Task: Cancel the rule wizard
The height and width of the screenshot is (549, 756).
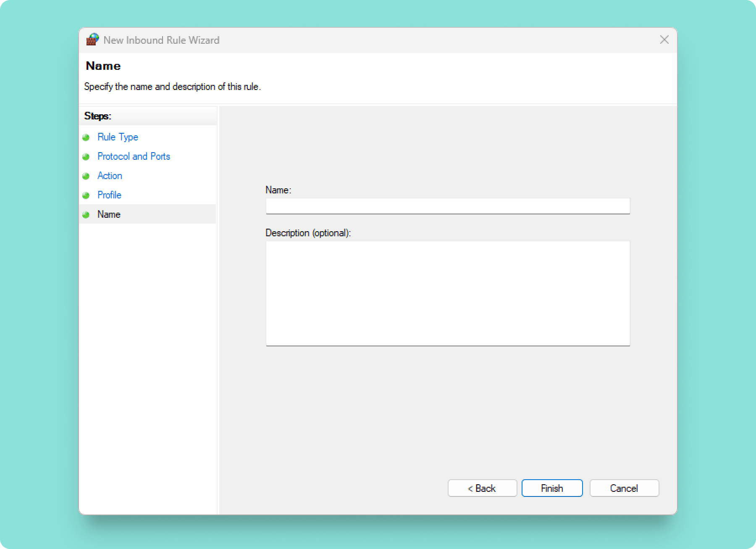Action: [x=624, y=488]
